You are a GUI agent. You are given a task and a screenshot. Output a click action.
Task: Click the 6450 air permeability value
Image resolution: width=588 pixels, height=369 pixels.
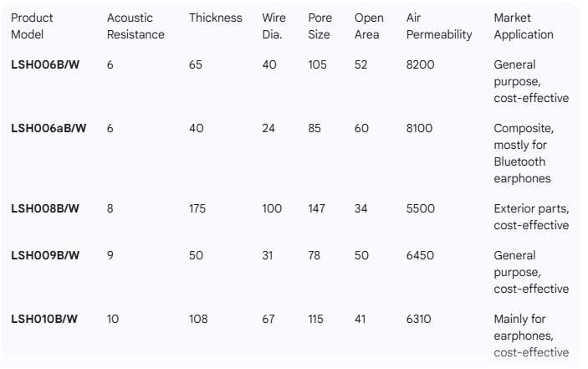click(x=420, y=256)
